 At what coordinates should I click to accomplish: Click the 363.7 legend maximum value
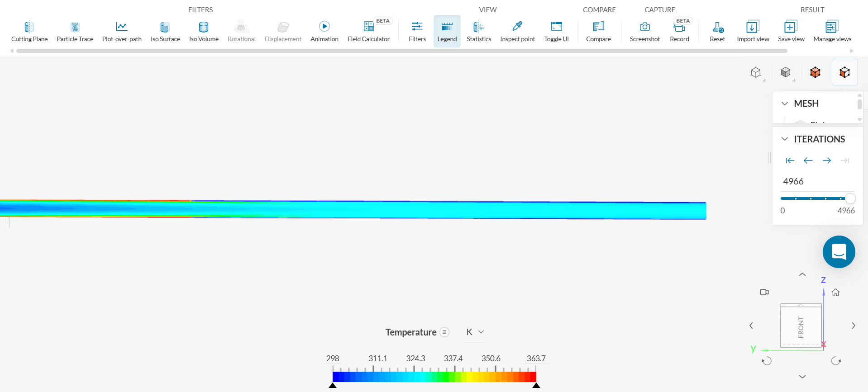point(536,358)
